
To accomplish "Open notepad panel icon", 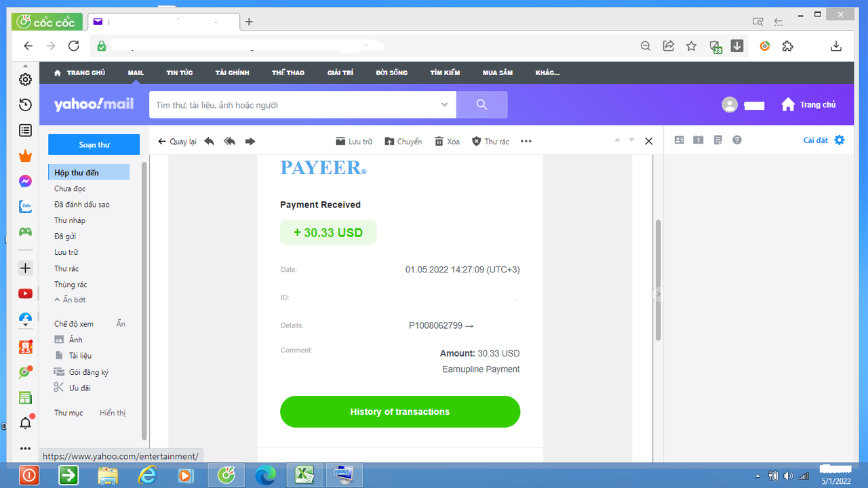I will (x=717, y=140).
